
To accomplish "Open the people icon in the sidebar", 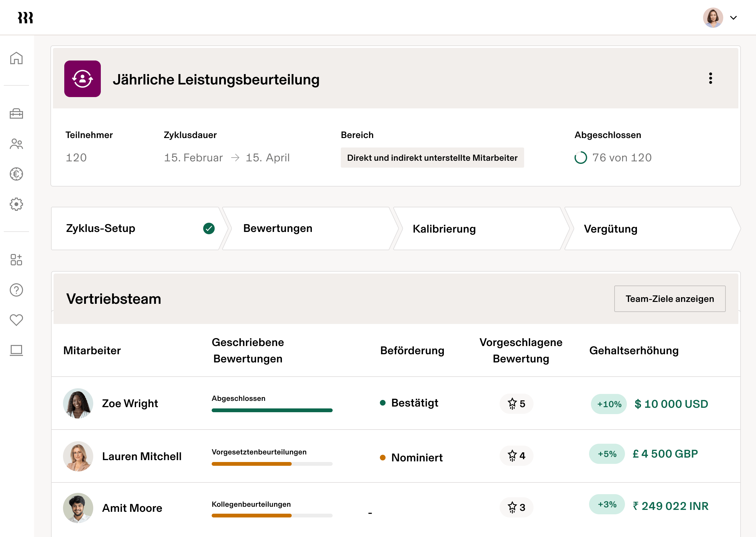I will click(16, 143).
